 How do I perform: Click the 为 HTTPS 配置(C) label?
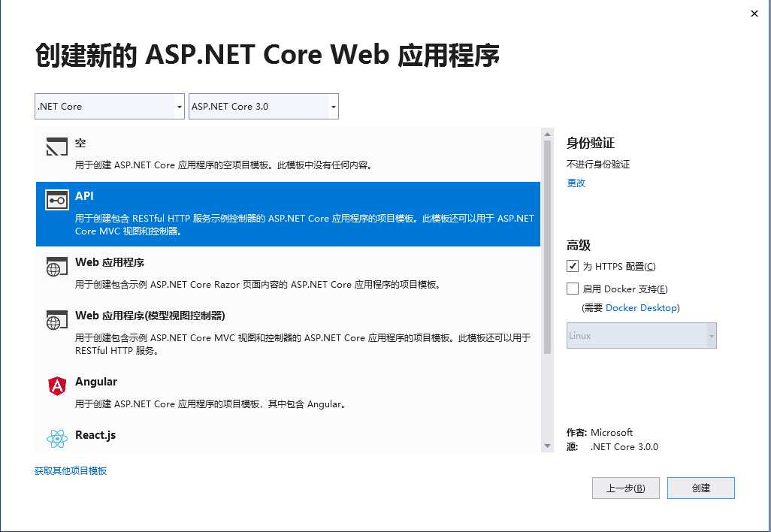619,267
